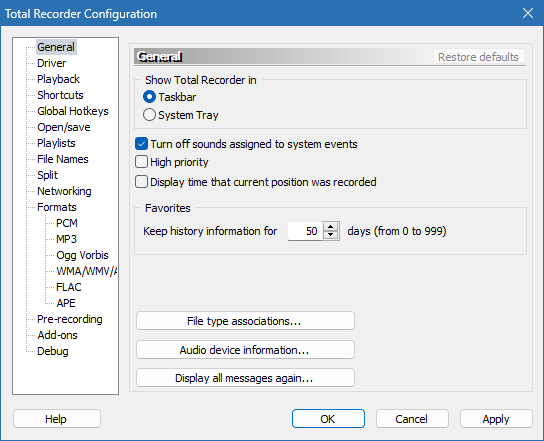The image size is (544, 441).
Task: Click Display all messages again button
Action: point(245,378)
